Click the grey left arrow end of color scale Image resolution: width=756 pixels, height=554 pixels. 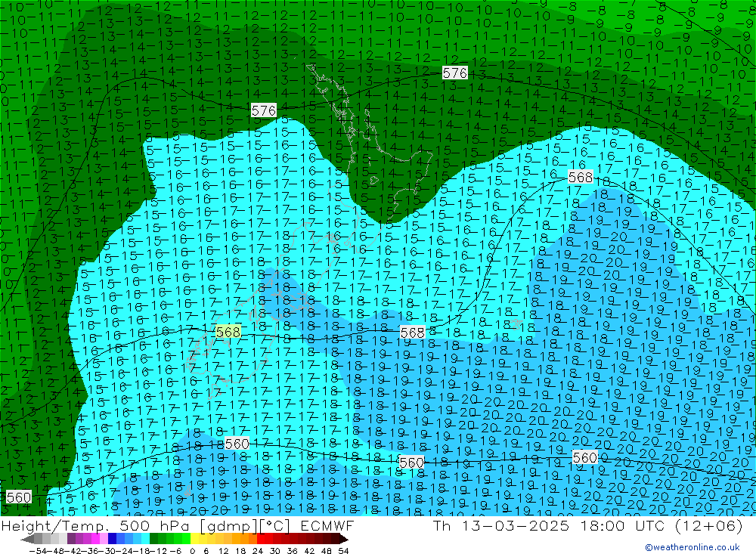[x=27, y=539]
